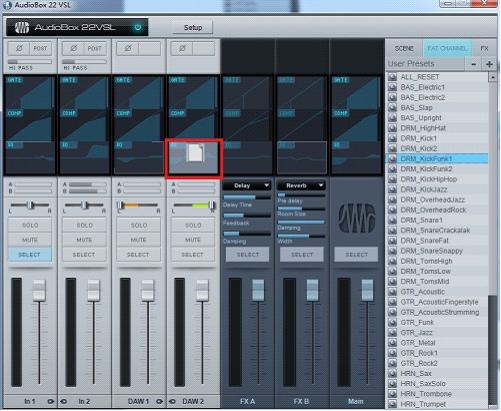501x411 pixels.
Task: Open the EQ graph on the DAW 1 channel
Action: pos(138,157)
